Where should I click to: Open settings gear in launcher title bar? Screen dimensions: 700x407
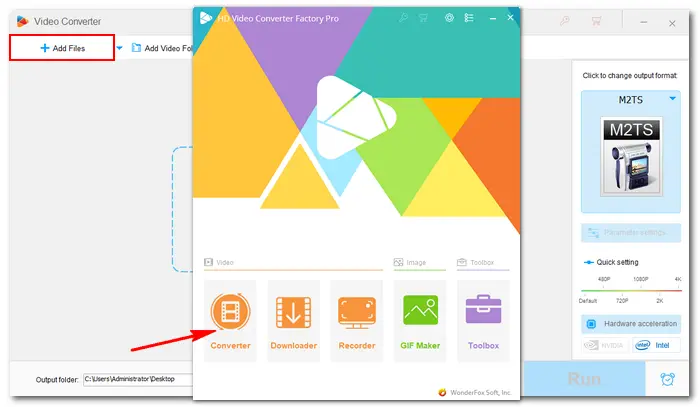449,18
